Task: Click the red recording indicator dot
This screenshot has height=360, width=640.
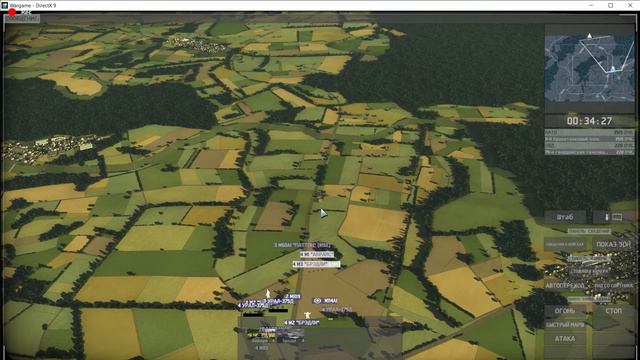Action: coord(12,13)
